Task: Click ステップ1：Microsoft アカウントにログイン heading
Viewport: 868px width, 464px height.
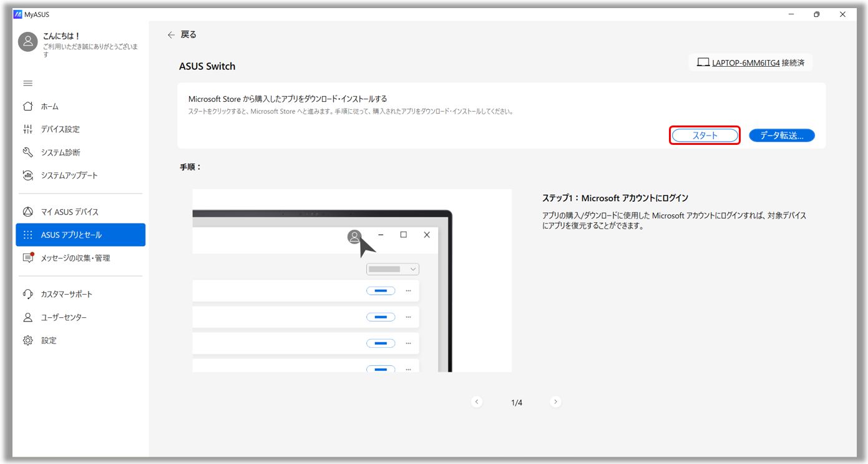Action: pos(615,198)
